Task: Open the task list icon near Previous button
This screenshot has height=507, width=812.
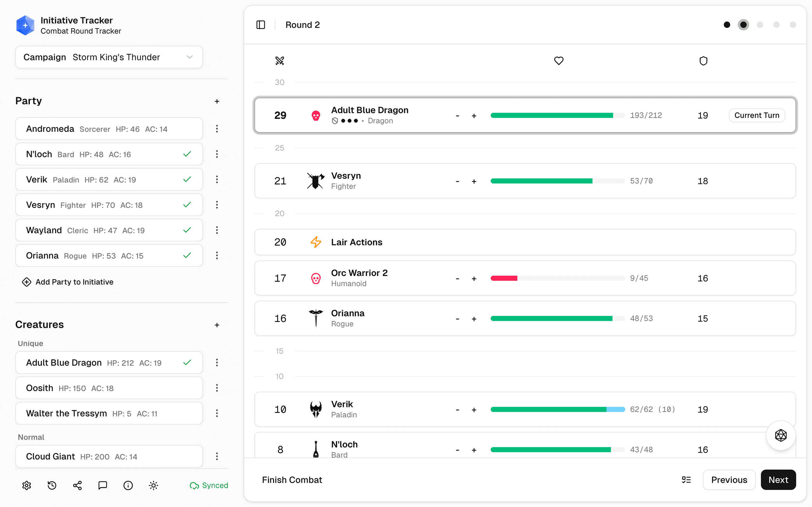Action: coord(686,479)
